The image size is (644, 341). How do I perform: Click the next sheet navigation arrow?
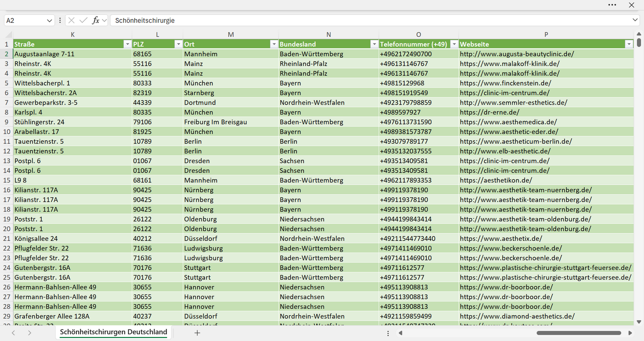click(x=29, y=333)
